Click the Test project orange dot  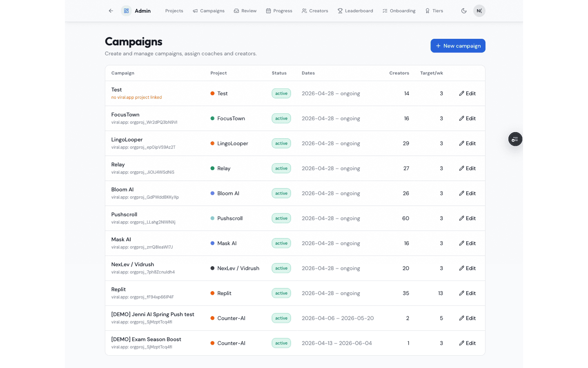(212, 94)
